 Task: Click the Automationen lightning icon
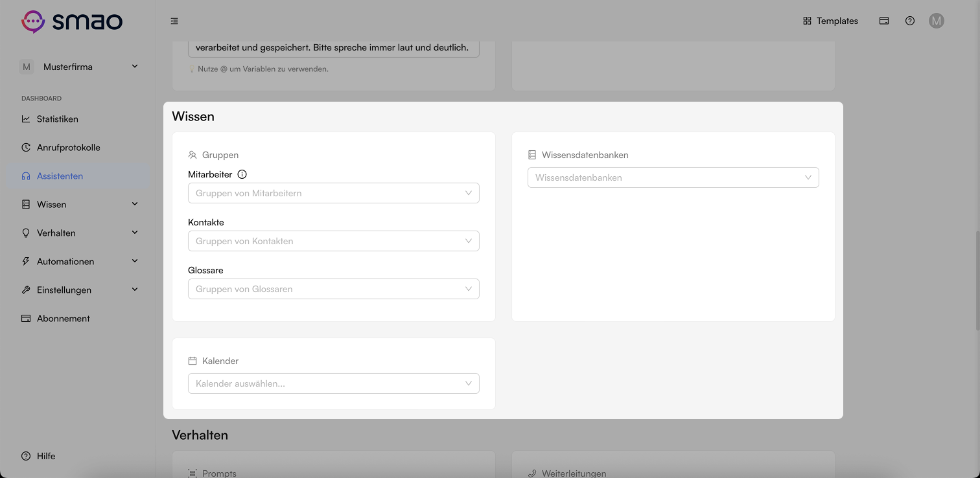click(26, 262)
